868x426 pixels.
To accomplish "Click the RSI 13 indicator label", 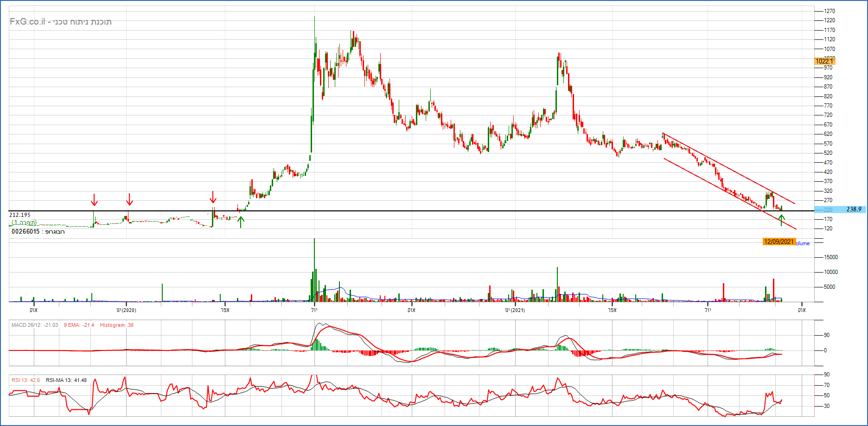I will 26,380.
